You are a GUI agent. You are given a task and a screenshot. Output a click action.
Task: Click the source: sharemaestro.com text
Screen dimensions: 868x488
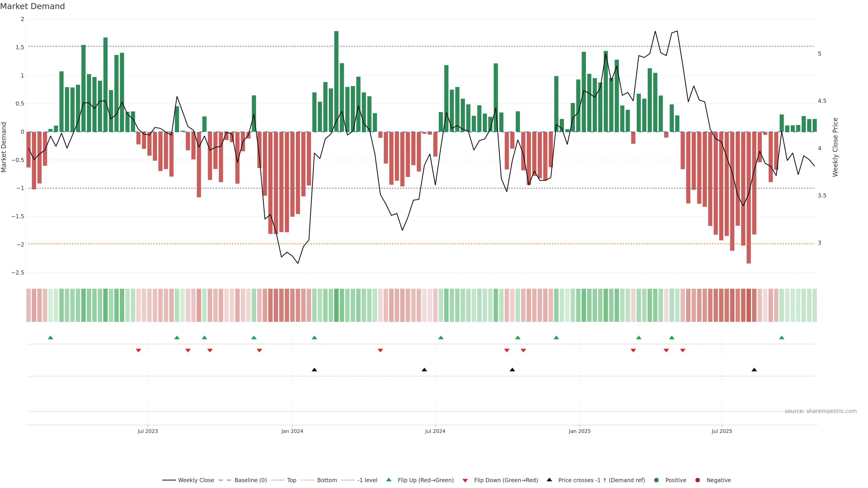(x=821, y=411)
